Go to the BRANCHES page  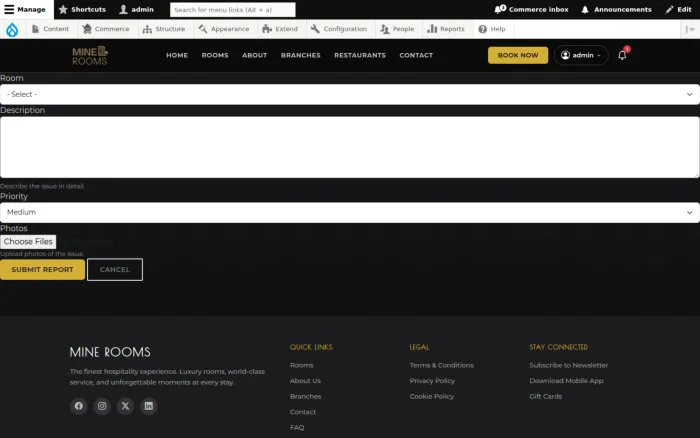pyautogui.click(x=300, y=55)
